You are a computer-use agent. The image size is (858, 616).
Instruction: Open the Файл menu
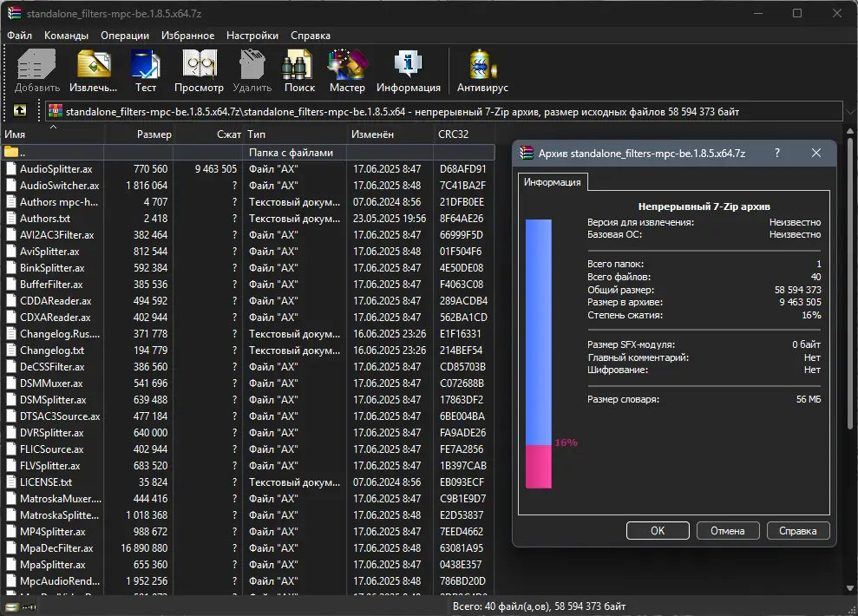(x=19, y=36)
